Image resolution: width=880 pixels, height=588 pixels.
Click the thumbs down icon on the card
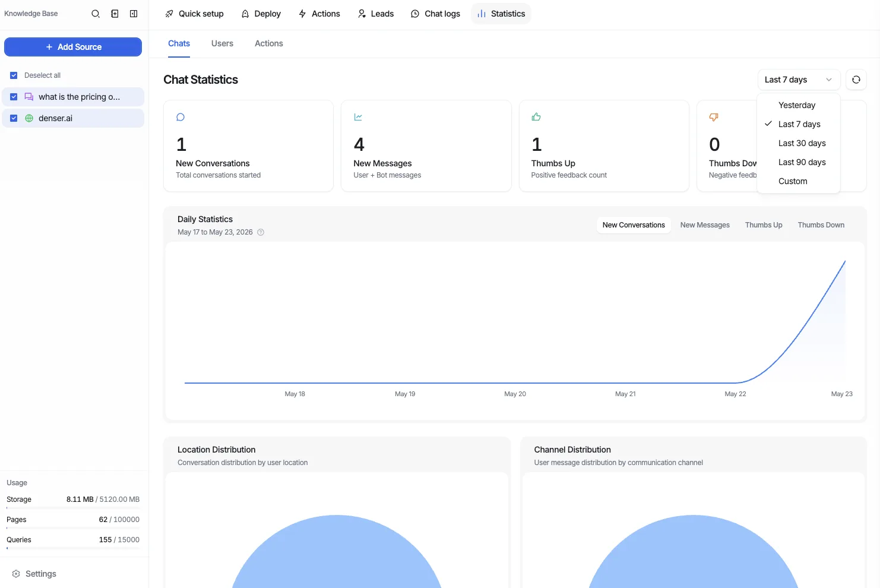(714, 117)
